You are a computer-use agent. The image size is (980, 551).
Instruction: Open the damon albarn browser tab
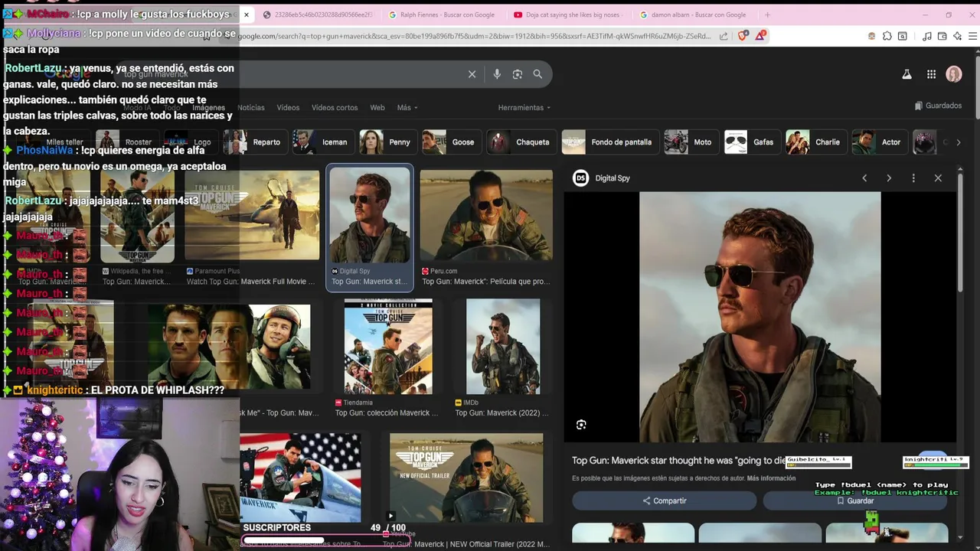click(693, 15)
